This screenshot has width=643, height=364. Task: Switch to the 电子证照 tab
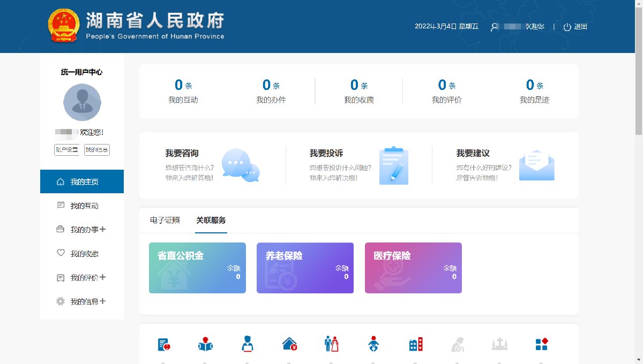click(165, 220)
